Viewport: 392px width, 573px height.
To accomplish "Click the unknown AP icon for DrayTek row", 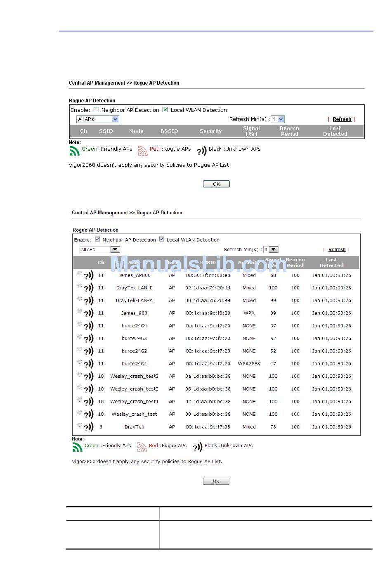I will point(89,427).
